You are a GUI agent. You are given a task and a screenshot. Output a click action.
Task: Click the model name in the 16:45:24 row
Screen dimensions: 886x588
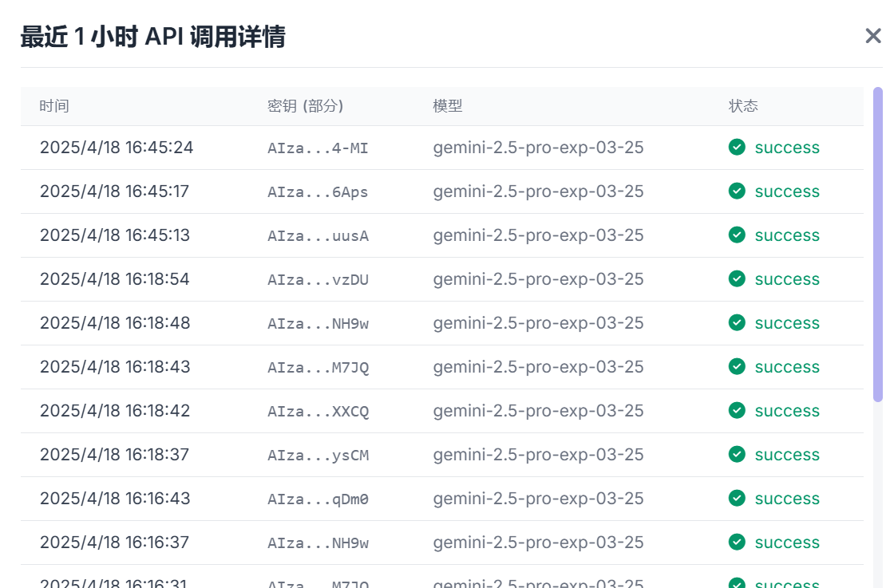(539, 148)
